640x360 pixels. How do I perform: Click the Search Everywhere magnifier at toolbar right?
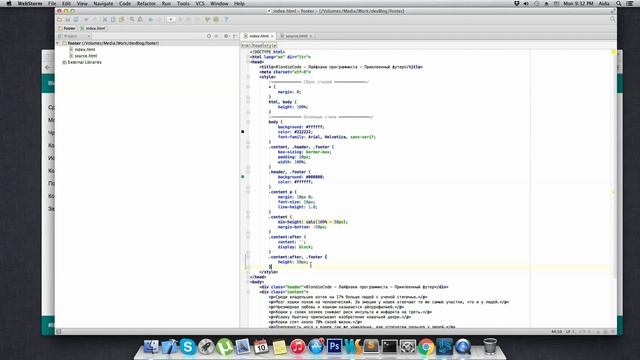612,19
